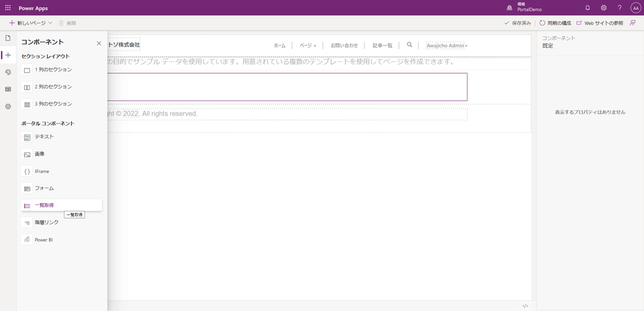Add the Power BI component
644x311 pixels.
[x=44, y=240]
